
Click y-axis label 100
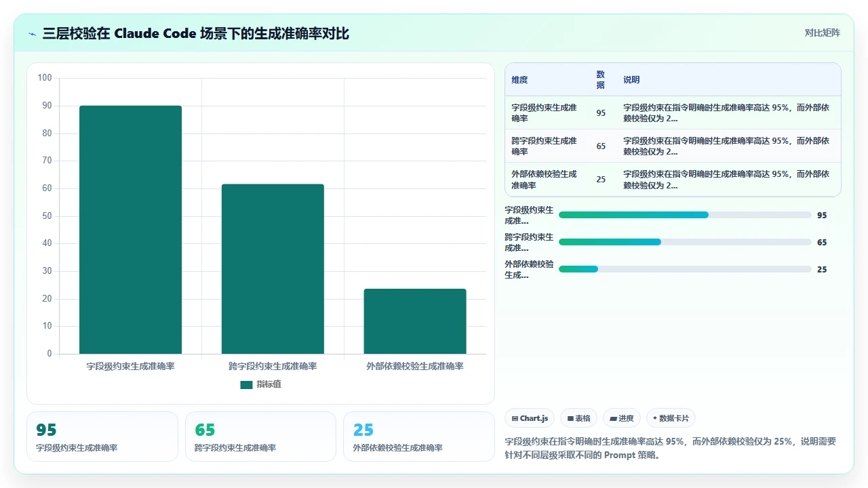[45, 78]
